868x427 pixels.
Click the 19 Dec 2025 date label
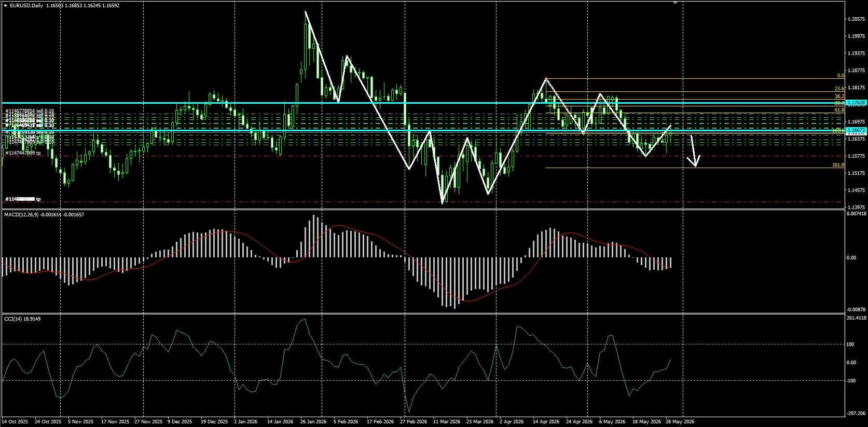214,422
